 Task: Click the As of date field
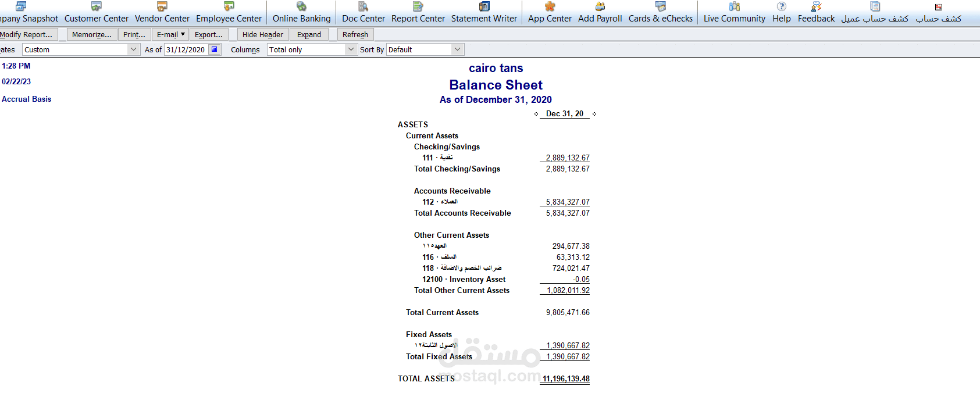[187, 49]
